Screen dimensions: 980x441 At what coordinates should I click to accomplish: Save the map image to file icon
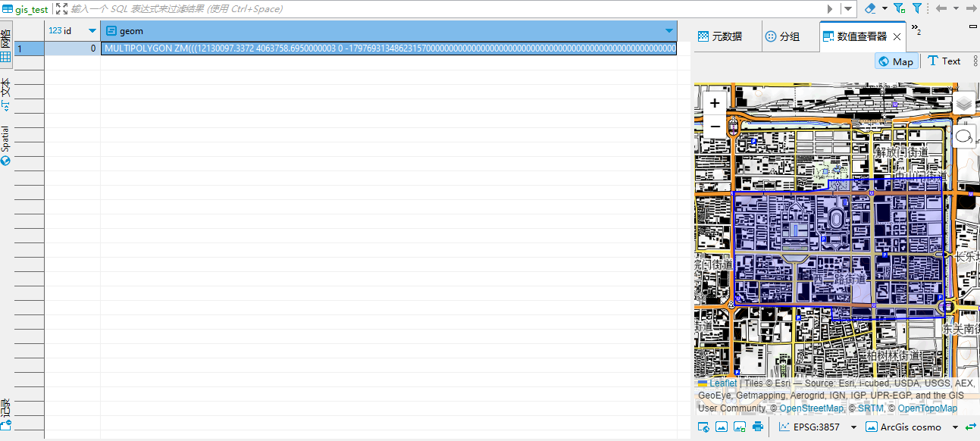(740, 427)
